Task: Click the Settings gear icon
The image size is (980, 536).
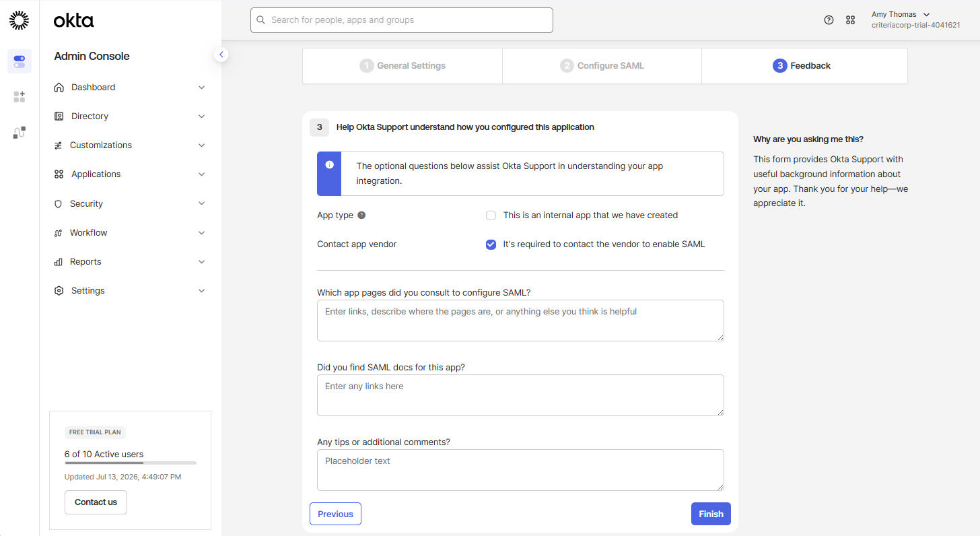Action: click(59, 291)
